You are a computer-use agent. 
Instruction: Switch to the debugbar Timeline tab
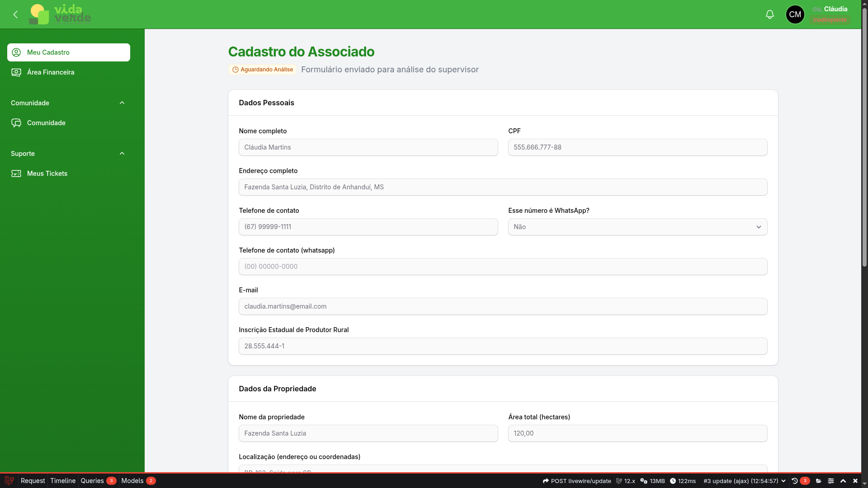(x=63, y=481)
